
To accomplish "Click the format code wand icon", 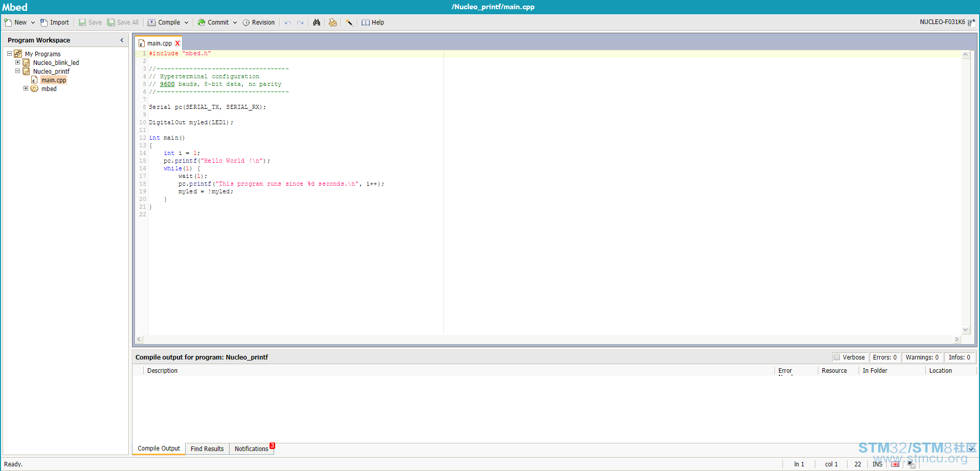I will click(x=349, y=23).
